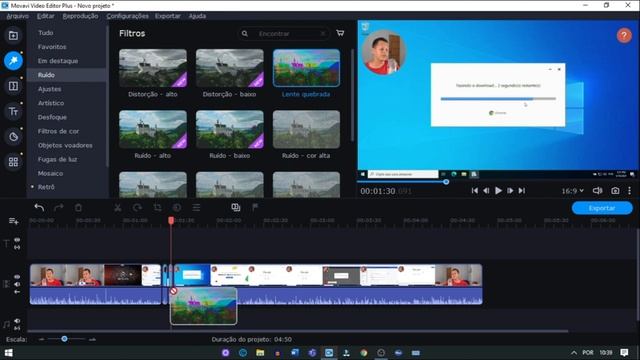This screenshot has width=640, height=360.
Task: Mute the video track audio
Action: tap(17, 284)
